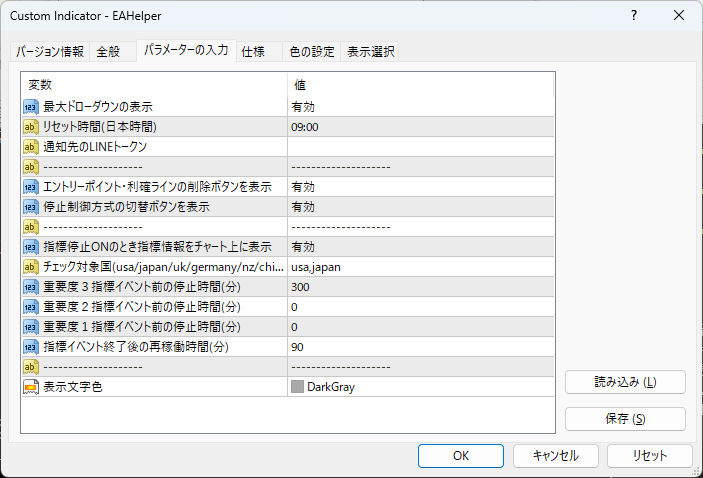
Task: Click icon beside 指標イベント終了後の再稼働時間(分)
Action: 31,346
